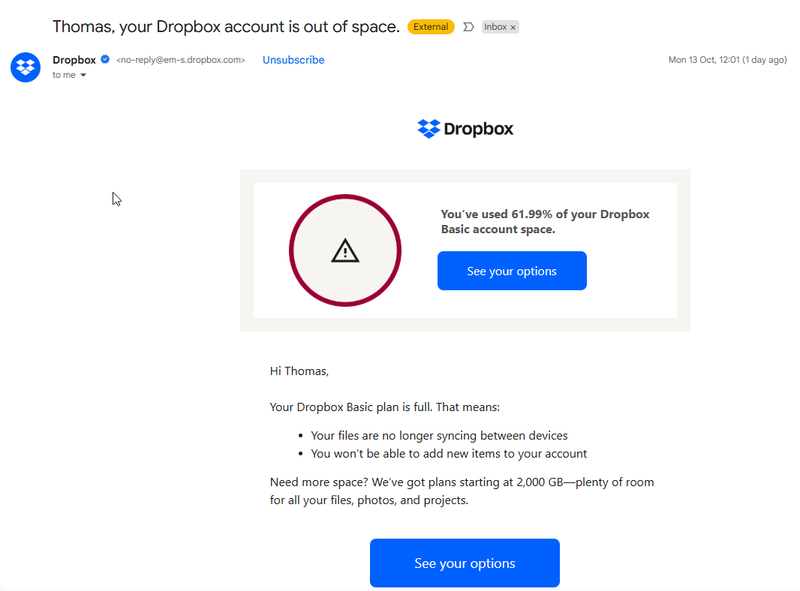This screenshot has width=800, height=591.
Task: Click the 'Hi Thomas,' greeting text
Action: tap(299, 371)
